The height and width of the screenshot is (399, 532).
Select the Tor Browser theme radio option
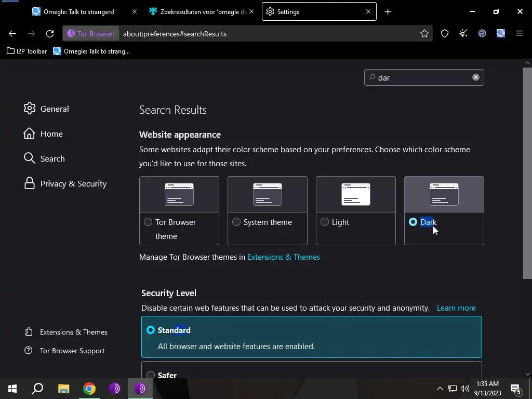coord(148,222)
